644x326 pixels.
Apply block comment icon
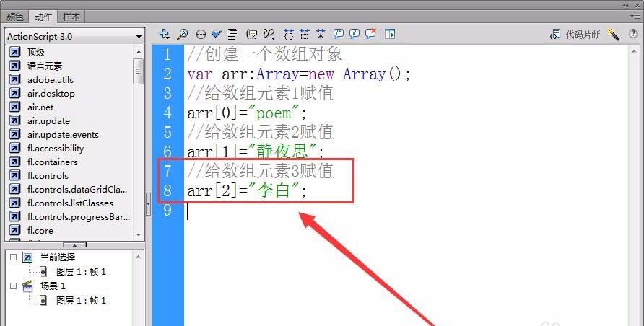coord(339,34)
